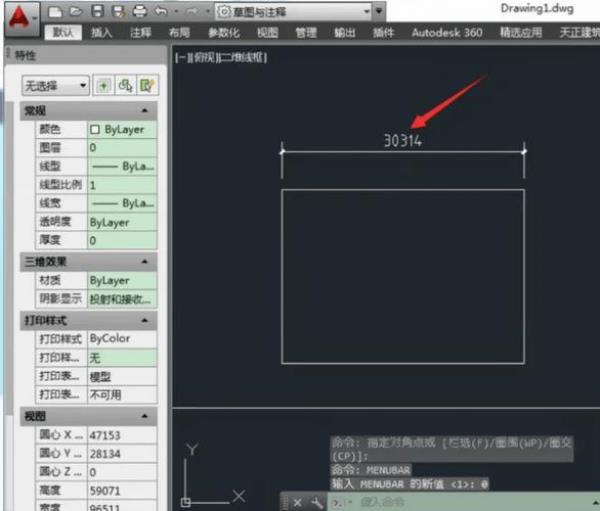This screenshot has width=600, height=511.
Task: Open the workspace dropdown 草图与注释
Action: coord(293,12)
